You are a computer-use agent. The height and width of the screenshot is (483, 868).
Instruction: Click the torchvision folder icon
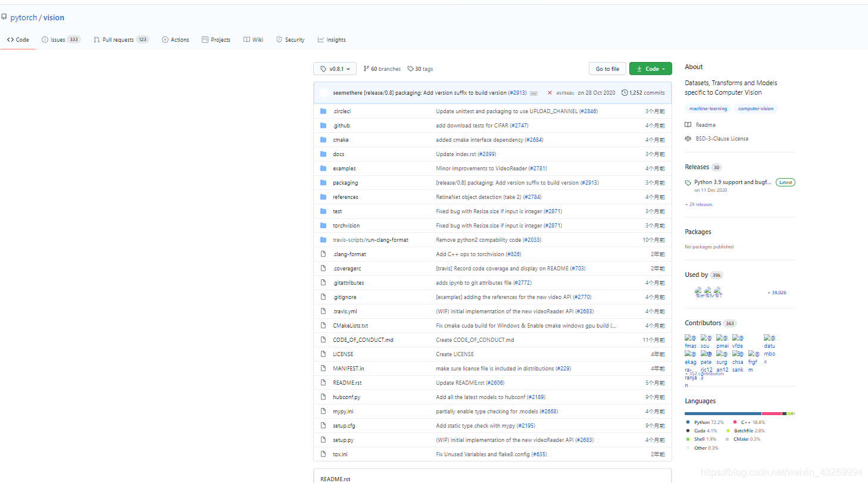[323, 226]
